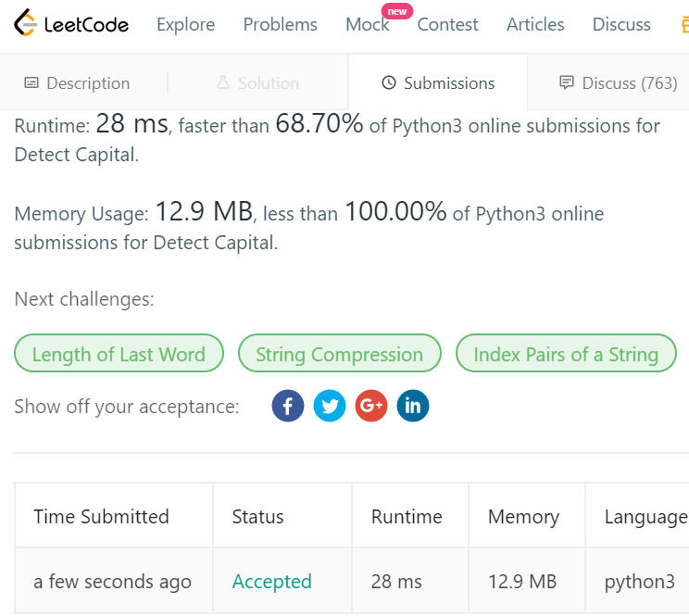Open the Problems page
The width and height of the screenshot is (689, 616).
(281, 25)
